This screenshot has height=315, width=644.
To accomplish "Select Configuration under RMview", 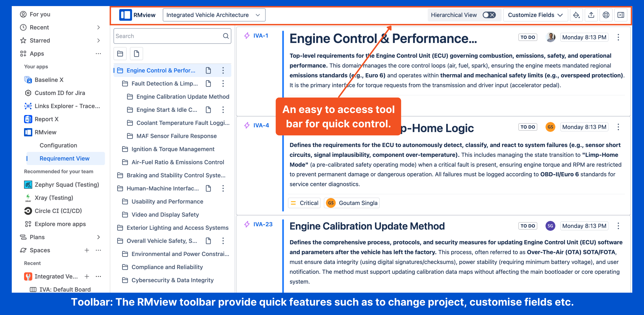I will point(58,145).
